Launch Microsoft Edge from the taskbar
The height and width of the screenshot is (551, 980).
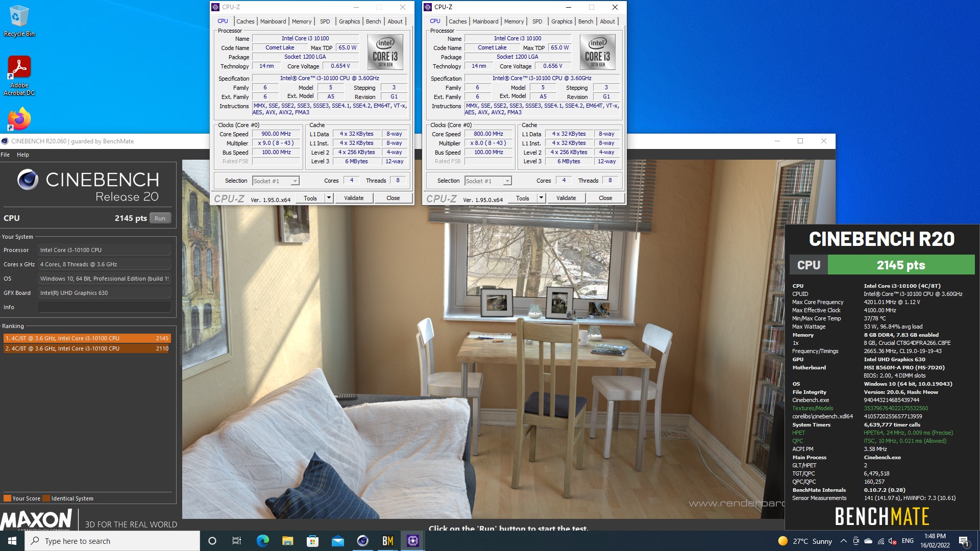pyautogui.click(x=262, y=541)
